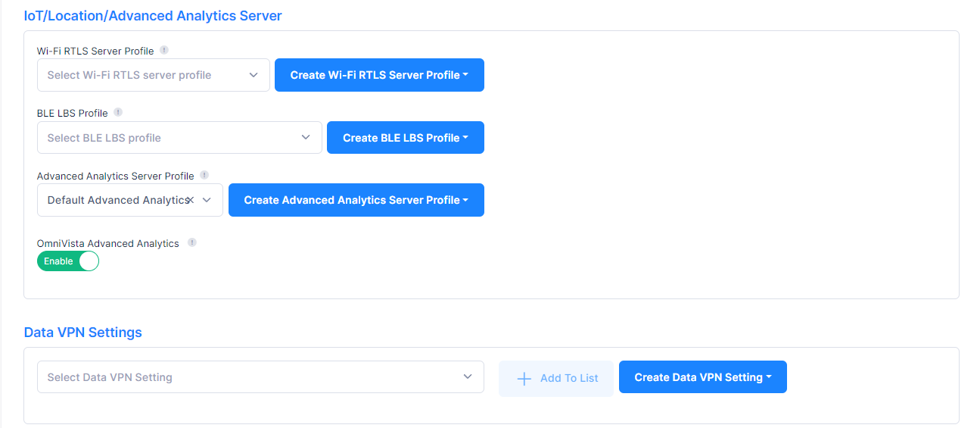The width and height of the screenshot is (980, 428).
Task: Click info icon next to BLE LBS Profile
Action: [118, 113]
